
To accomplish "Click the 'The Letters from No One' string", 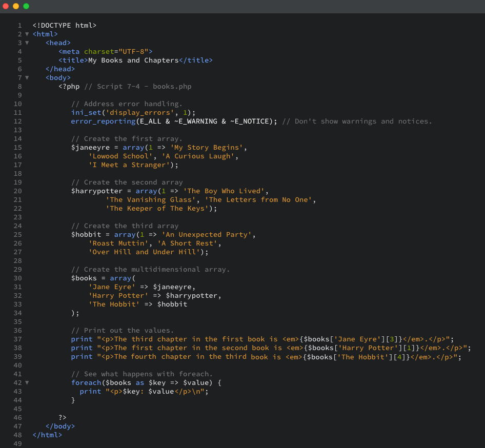I will tap(258, 200).
